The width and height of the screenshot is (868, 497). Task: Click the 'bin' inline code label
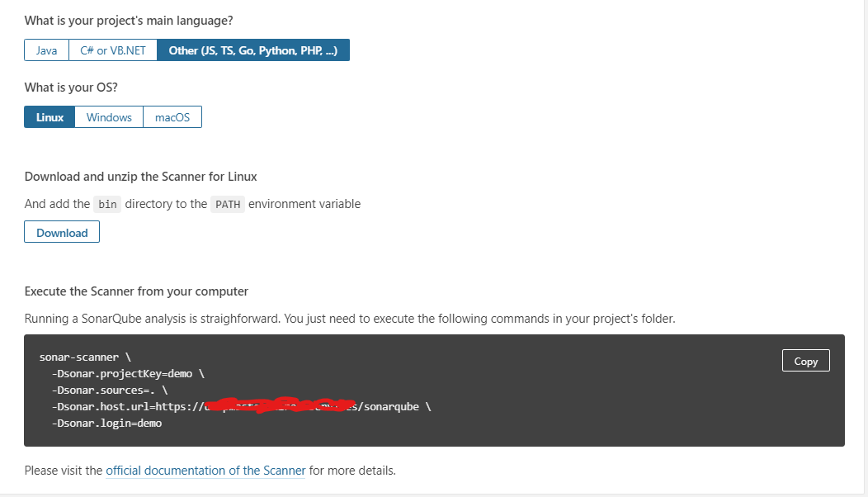point(107,204)
